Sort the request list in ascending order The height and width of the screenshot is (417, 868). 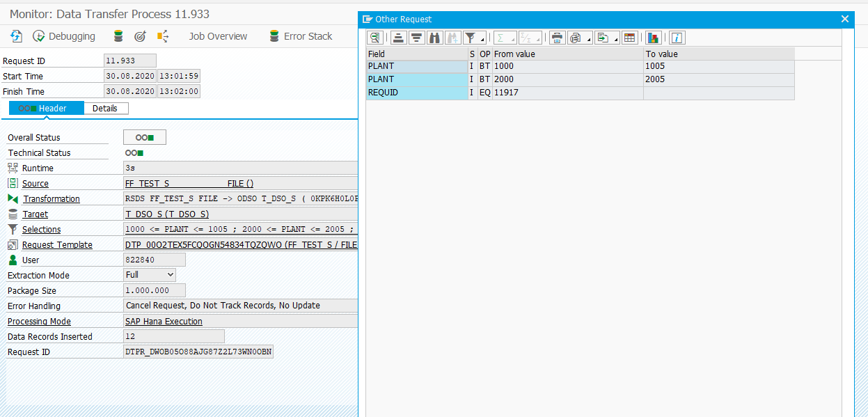[x=398, y=38]
